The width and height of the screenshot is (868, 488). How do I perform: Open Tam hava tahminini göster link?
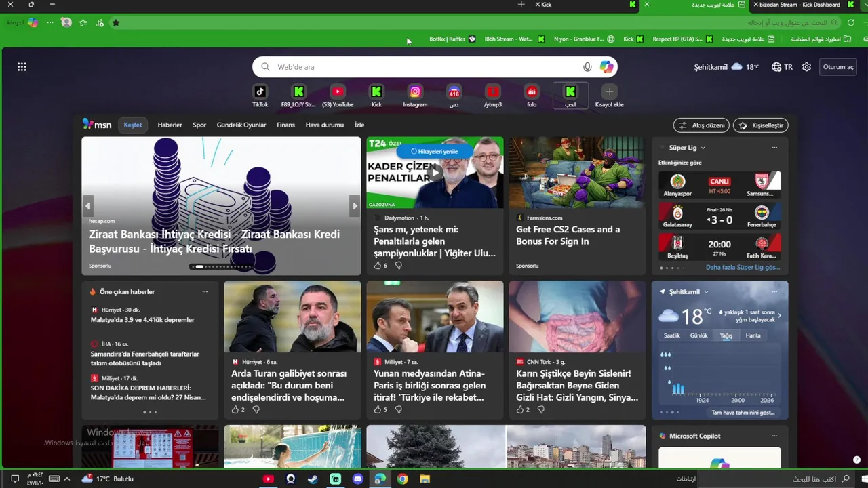tap(743, 412)
